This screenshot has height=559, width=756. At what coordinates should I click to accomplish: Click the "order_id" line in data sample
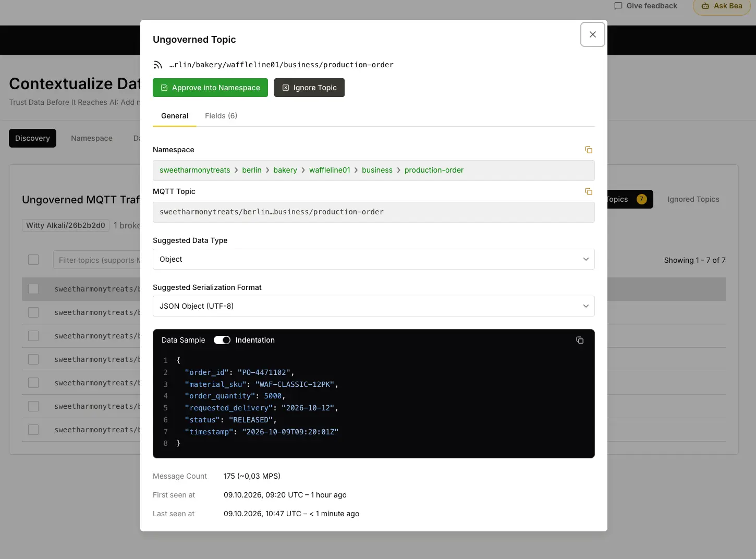tap(239, 372)
